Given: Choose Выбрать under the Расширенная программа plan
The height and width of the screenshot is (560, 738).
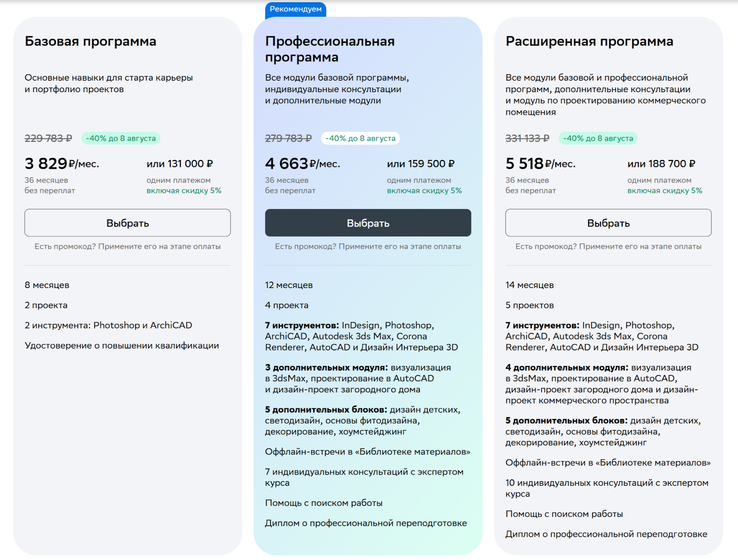Looking at the screenshot, I should [608, 223].
